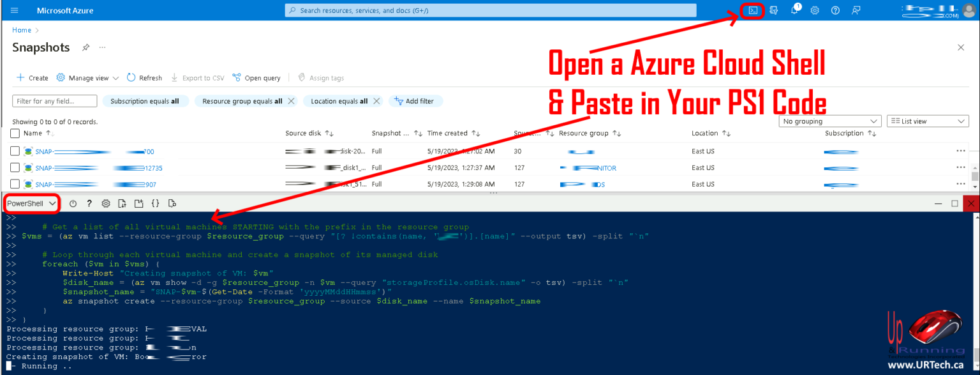Open Cloud Shell settings gear
Image resolution: width=980 pixels, height=375 pixels.
[106, 204]
